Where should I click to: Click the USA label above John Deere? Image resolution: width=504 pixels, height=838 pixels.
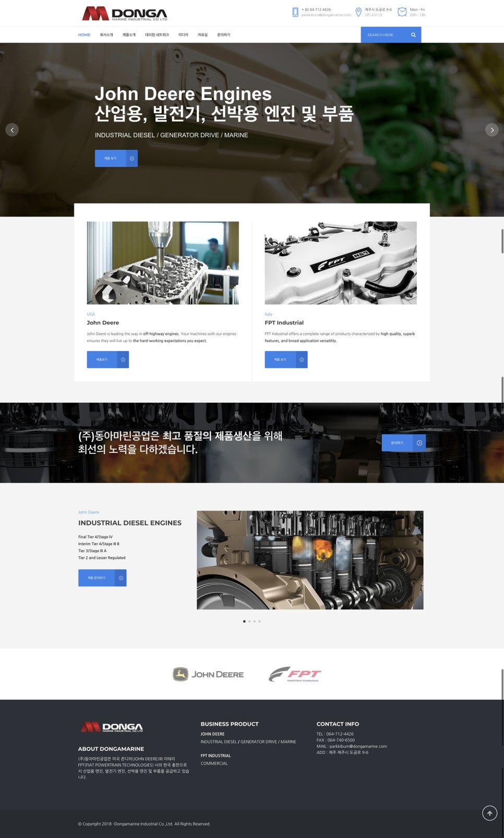91,314
